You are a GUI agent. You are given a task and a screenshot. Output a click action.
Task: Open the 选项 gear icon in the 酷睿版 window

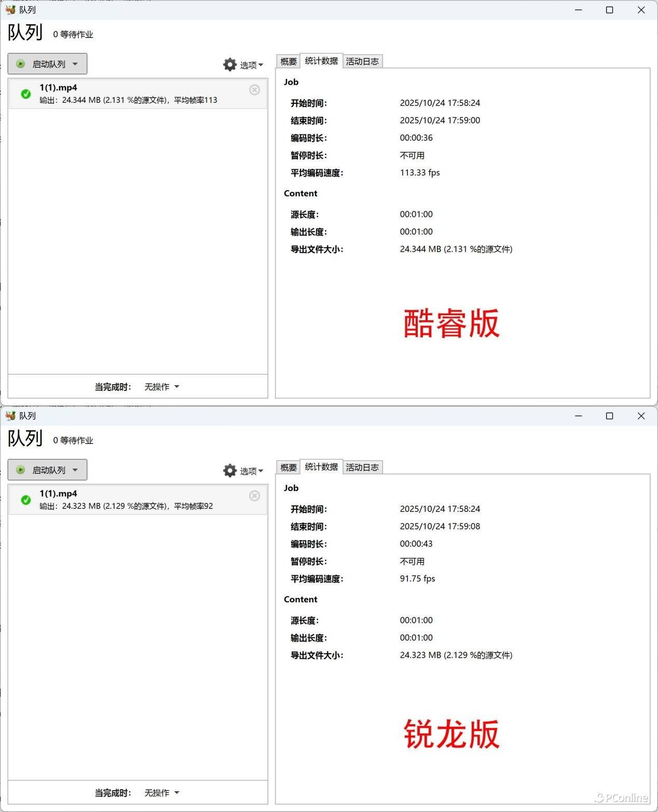point(230,64)
